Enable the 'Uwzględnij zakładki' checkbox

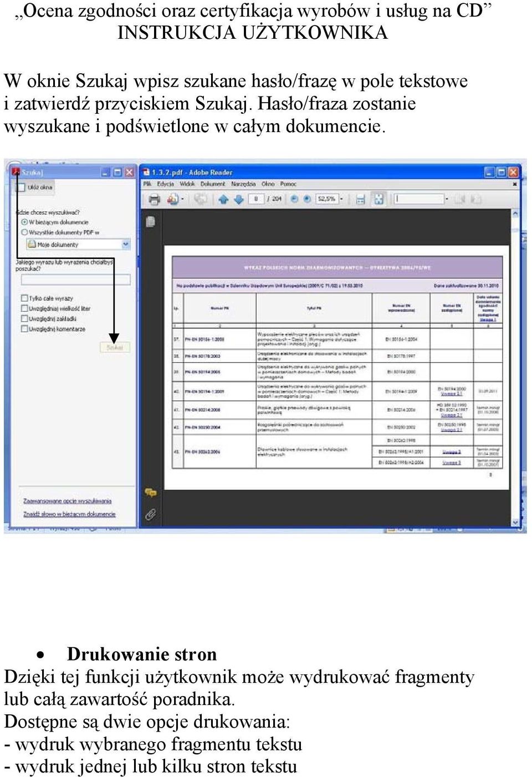pos(24,319)
